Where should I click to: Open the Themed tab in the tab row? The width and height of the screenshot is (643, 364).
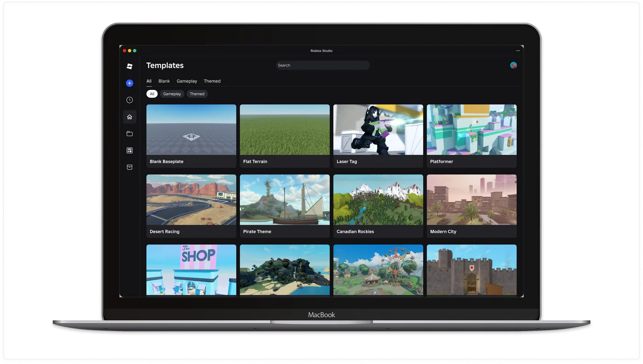212,81
